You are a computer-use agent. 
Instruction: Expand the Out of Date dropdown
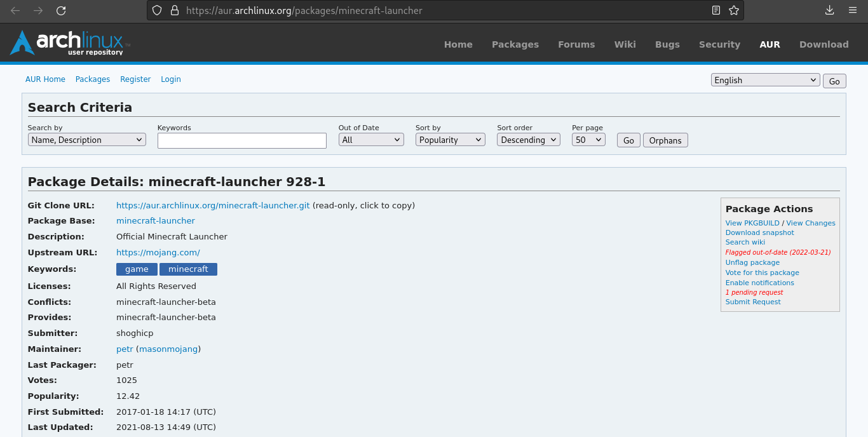371,140
